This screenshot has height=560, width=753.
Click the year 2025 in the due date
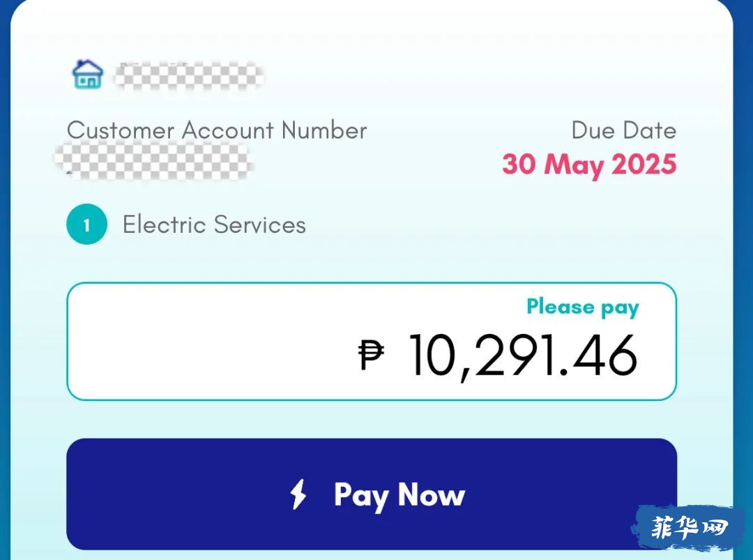point(644,165)
